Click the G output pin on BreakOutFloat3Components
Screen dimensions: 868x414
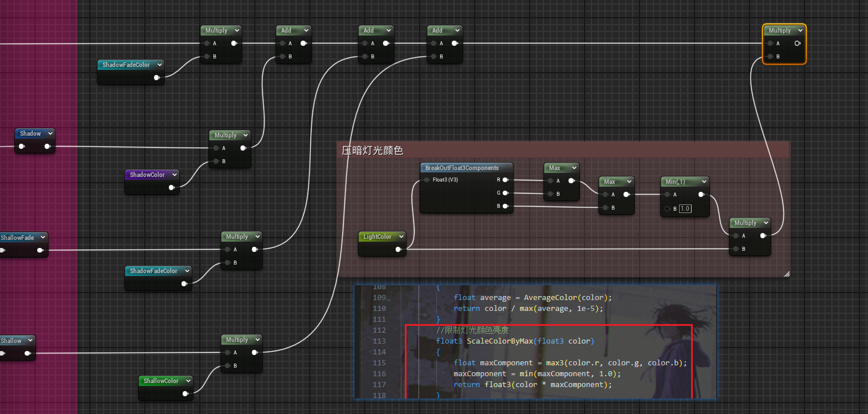pos(505,193)
